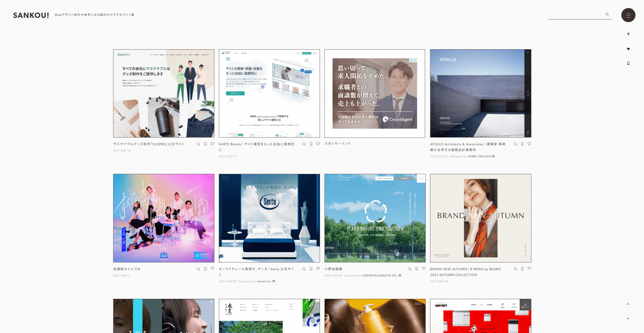This screenshot has width=644, height=333.
Task: Click the magnifier icon in the search field
Action: pyautogui.click(x=607, y=14)
